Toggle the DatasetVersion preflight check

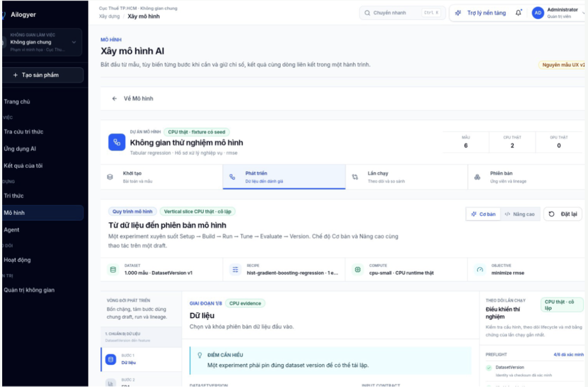(x=489, y=368)
